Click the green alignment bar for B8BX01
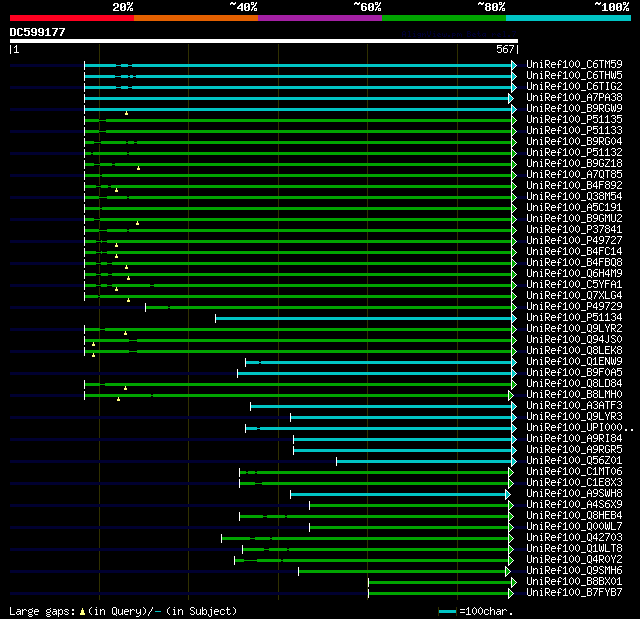Screen dimensions: 640x619 440,583
